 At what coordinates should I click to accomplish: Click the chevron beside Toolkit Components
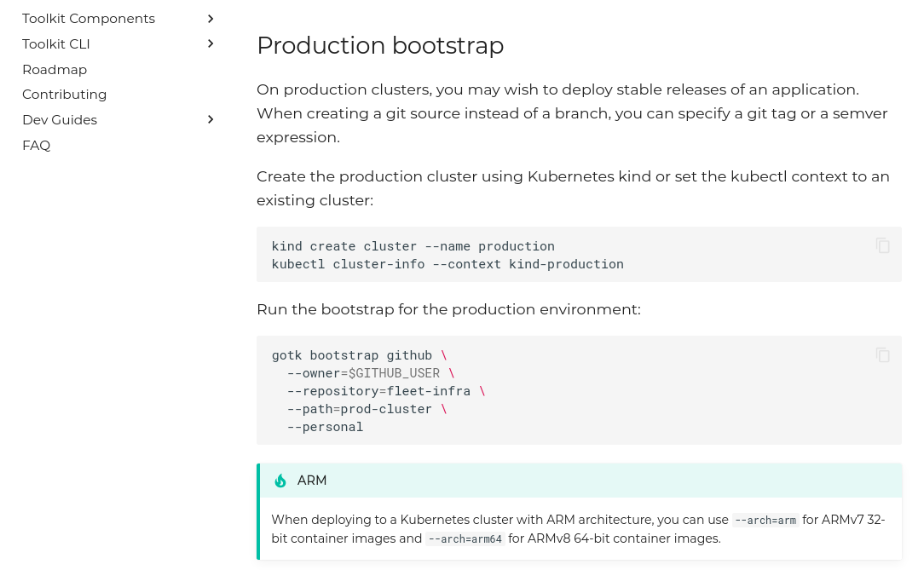(x=210, y=18)
